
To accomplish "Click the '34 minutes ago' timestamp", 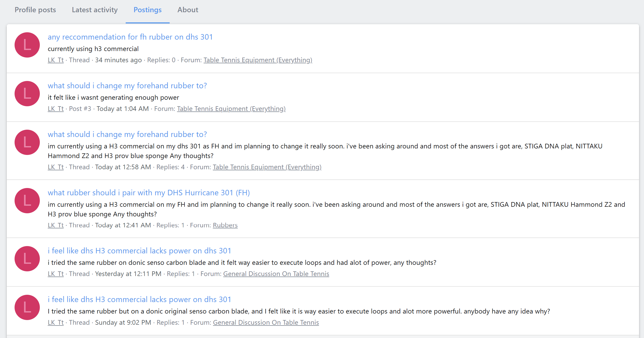I will click(x=118, y=60).
